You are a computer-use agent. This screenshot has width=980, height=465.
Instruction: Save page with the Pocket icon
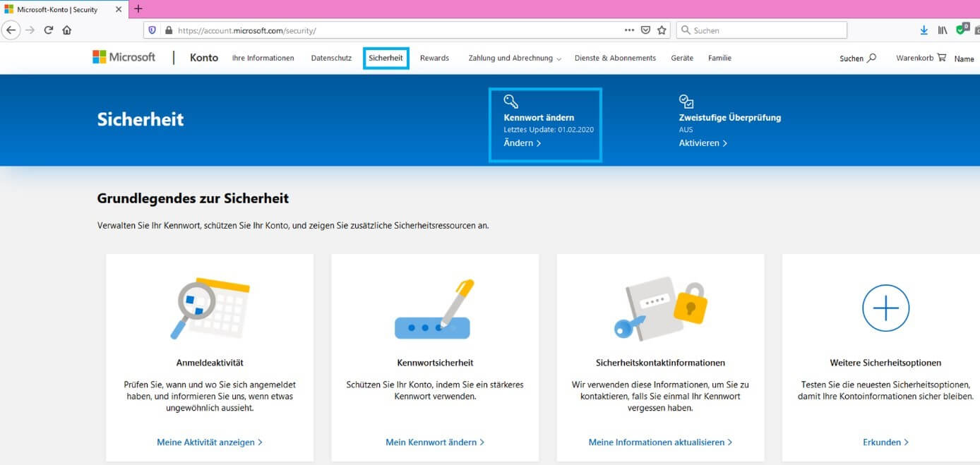pos(645,30)
